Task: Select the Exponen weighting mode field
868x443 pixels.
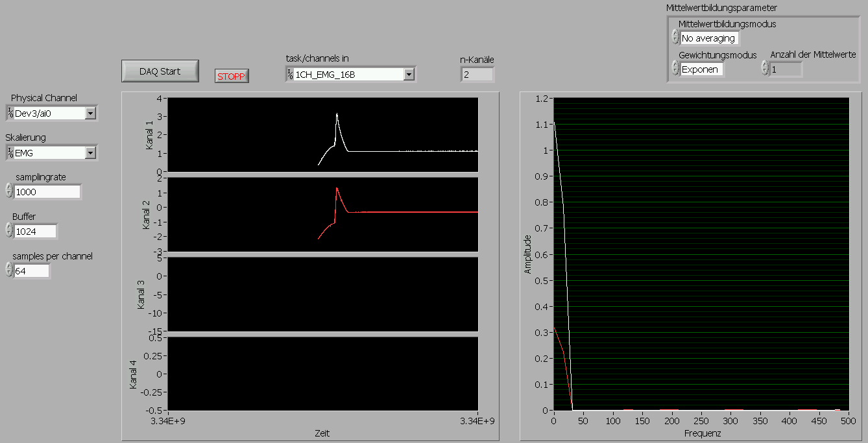Action: [x=702, y=69]
